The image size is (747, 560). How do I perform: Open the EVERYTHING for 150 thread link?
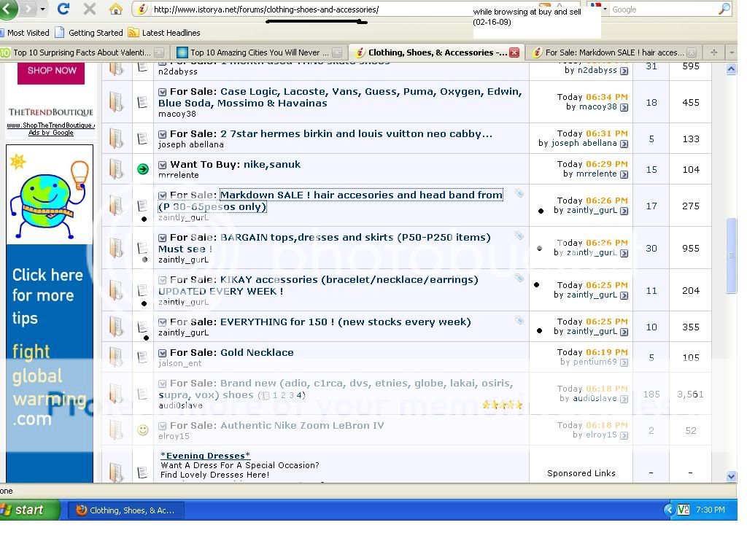[x=345, y=322]
